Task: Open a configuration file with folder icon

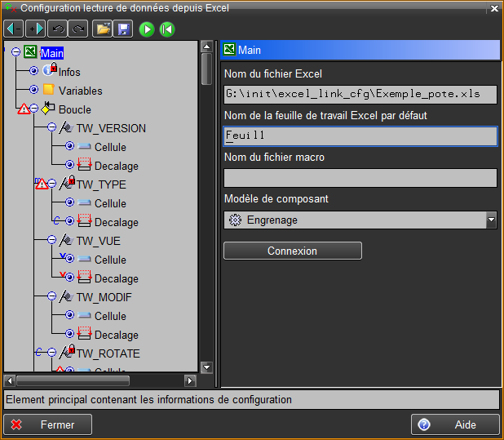Action: point(103,29)
